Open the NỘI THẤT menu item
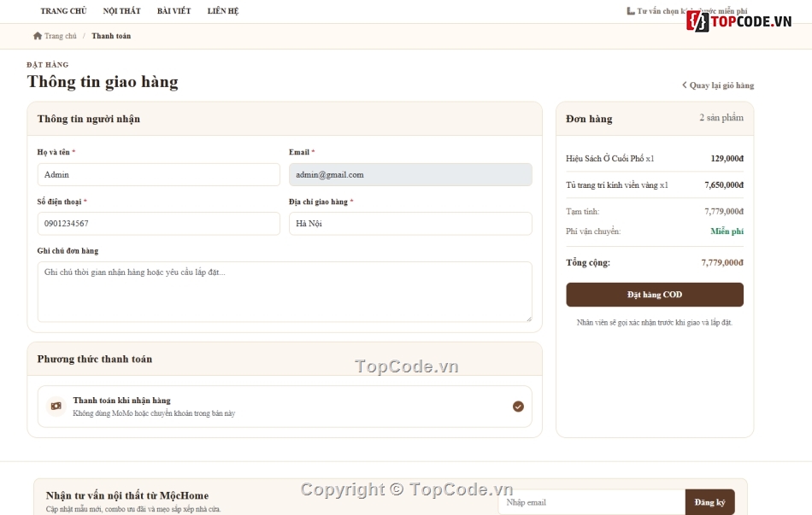 (x=121, y=11)
